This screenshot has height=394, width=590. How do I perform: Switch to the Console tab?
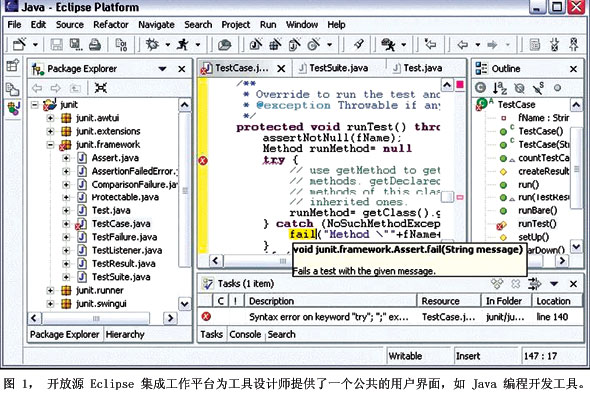tap(245, 334)
